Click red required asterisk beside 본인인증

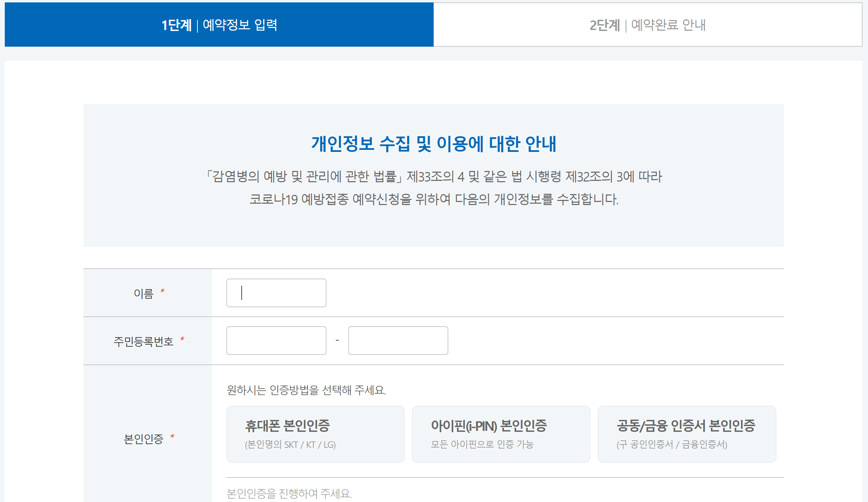click(x=172, y=437)
